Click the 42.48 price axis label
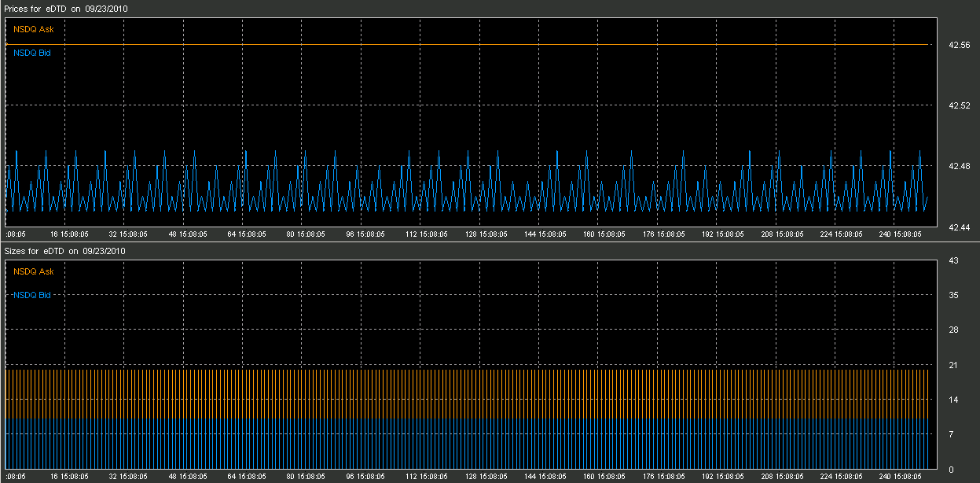Screen dimensions: 980x483 960,166
